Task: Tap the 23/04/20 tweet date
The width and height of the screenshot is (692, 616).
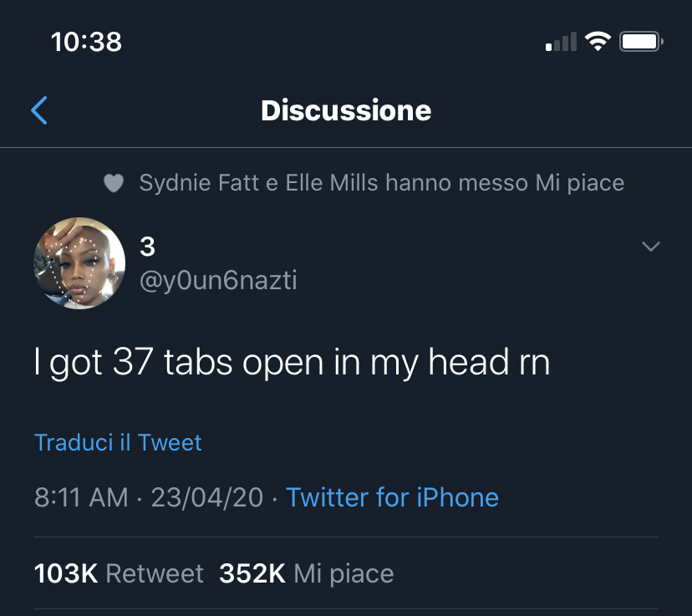Action: click(207, 498)
